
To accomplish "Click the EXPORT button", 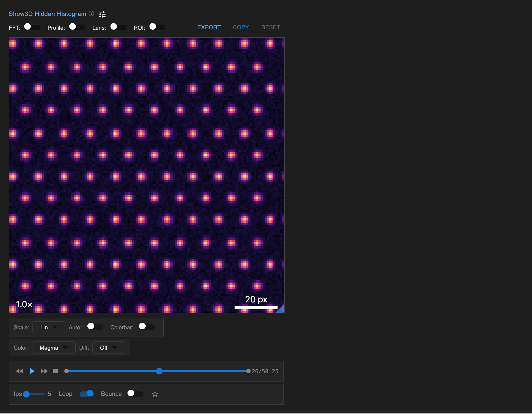I will 209,27.
